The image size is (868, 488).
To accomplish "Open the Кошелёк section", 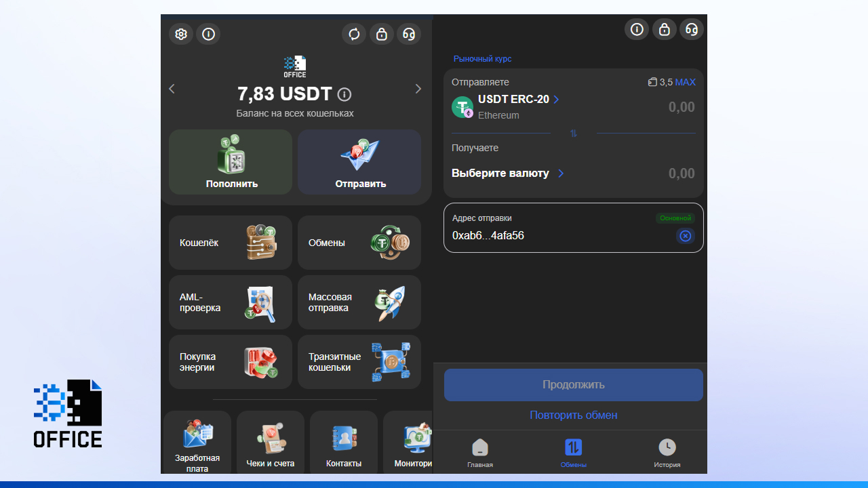I will pyautogui.click(x=230, y=243).
